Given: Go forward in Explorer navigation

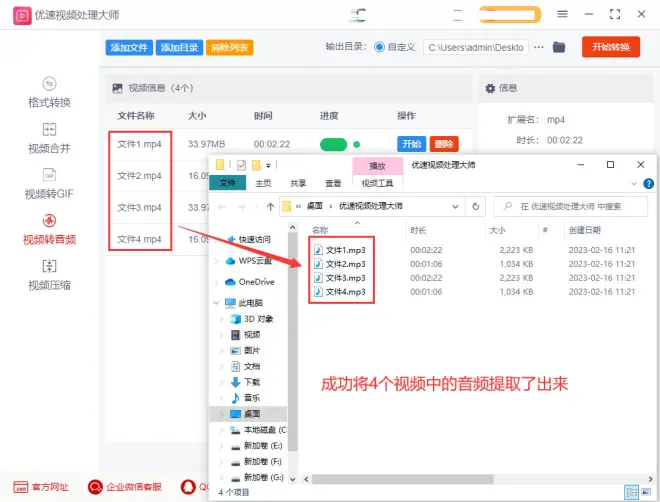Looking at the screenshot, I should point(241,207).
